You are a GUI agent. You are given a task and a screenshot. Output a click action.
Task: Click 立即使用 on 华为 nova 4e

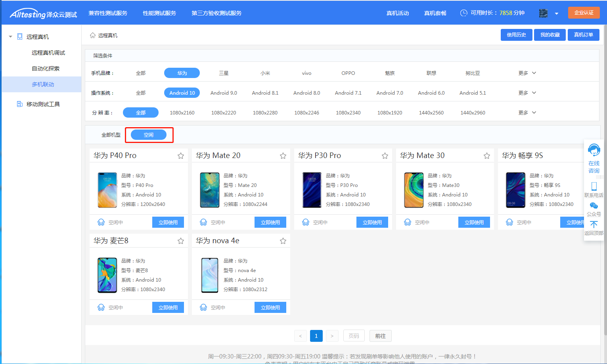pyautogui.click(x=270, y=307)
